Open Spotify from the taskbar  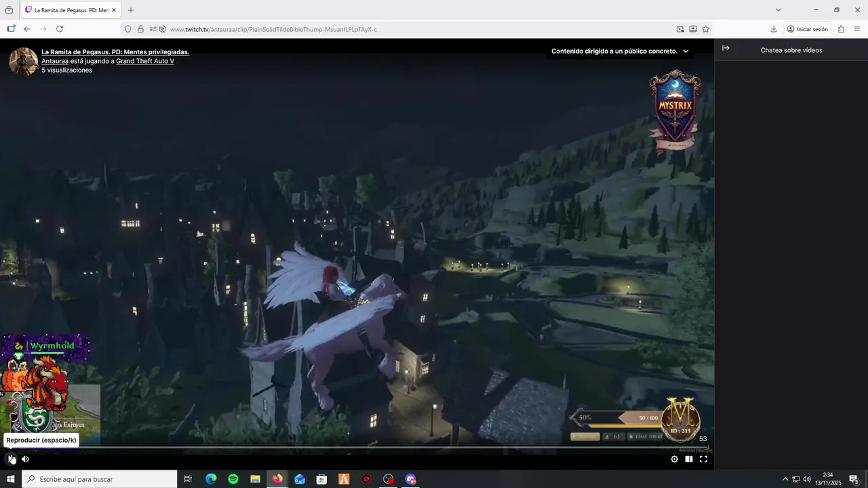pos(233,479)
